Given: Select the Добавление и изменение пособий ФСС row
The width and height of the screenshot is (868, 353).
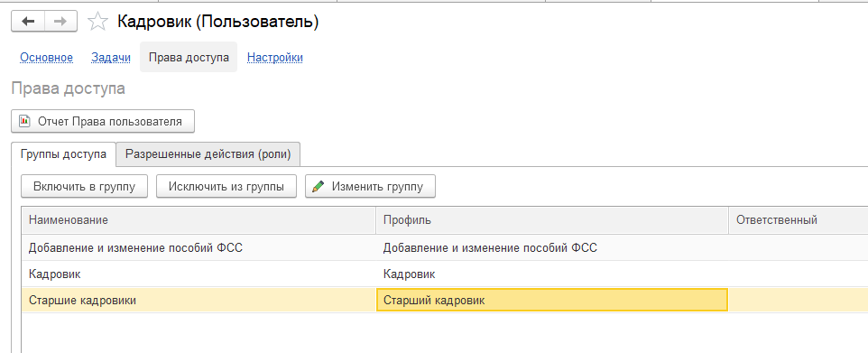Looking at the screenshot, I should (x=445, y=247).
